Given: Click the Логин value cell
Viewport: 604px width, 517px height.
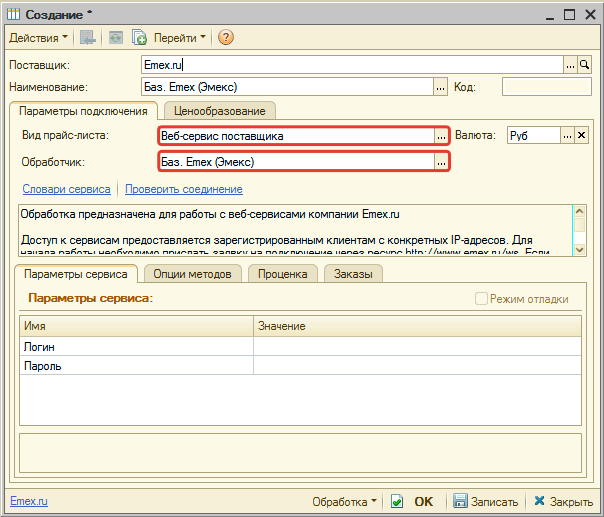Looking at the screenshot, I should click(417, 347).
